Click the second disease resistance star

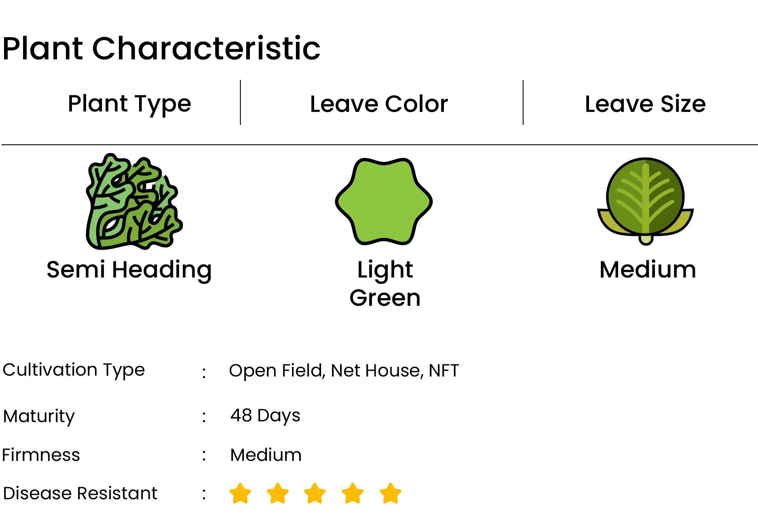278,493
